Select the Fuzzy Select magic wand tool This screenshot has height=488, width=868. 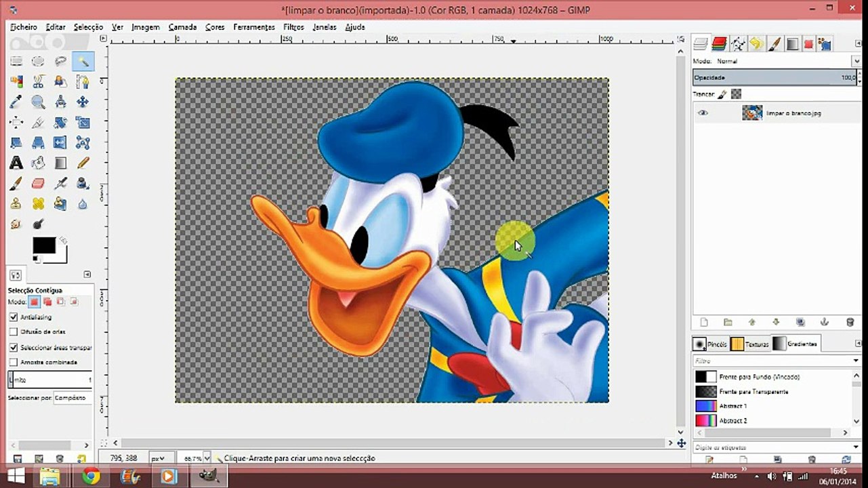pos(83,62)
